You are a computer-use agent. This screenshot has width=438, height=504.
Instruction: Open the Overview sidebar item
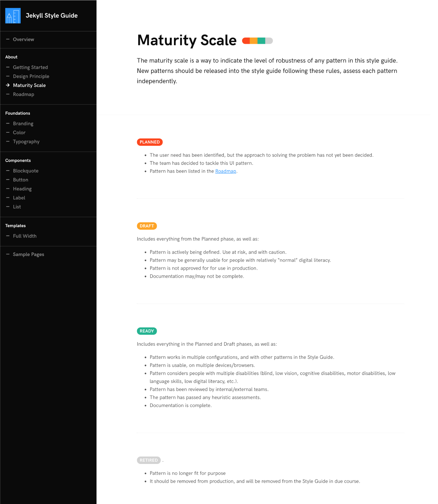click(23, 39)
